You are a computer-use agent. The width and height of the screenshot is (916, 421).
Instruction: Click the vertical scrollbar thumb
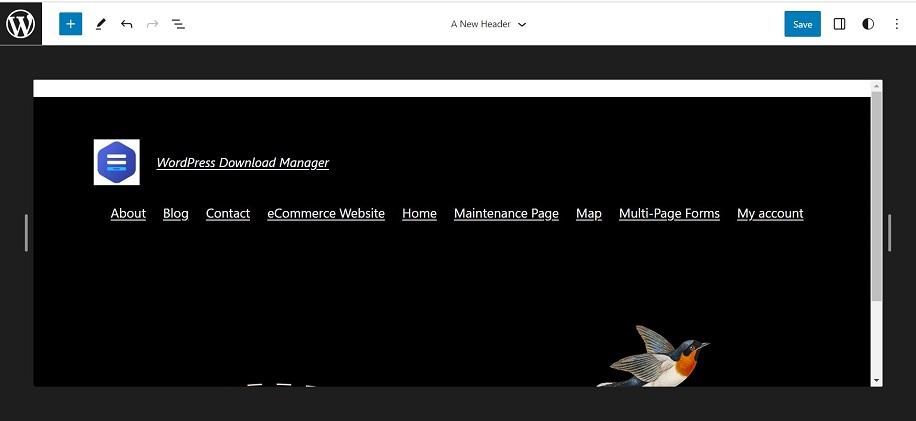pyautogui.click(x=876, y=197)
